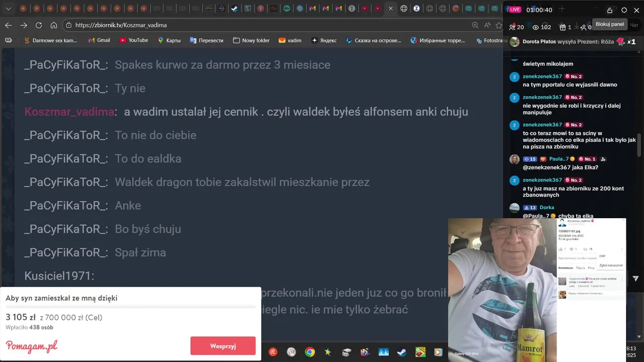Close the active browser tab
Viewport: 644px width, 362px height.
(x=390, y=9)
